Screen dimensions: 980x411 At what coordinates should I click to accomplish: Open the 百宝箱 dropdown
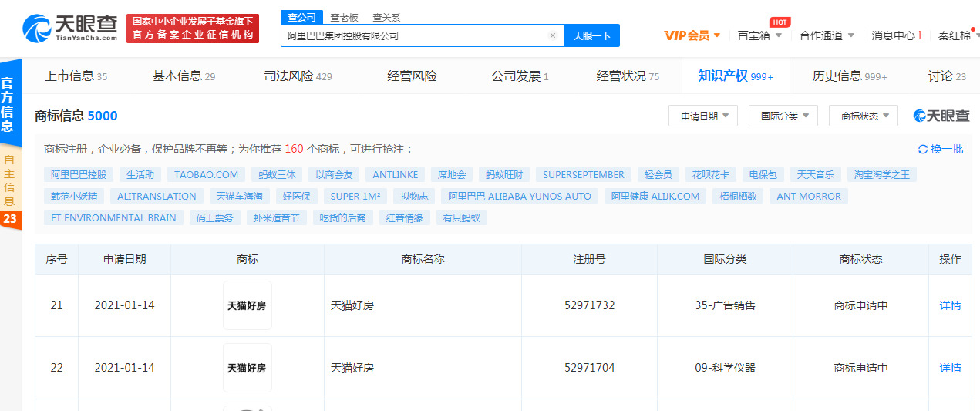pyautogui.click(x=759, y=35)
